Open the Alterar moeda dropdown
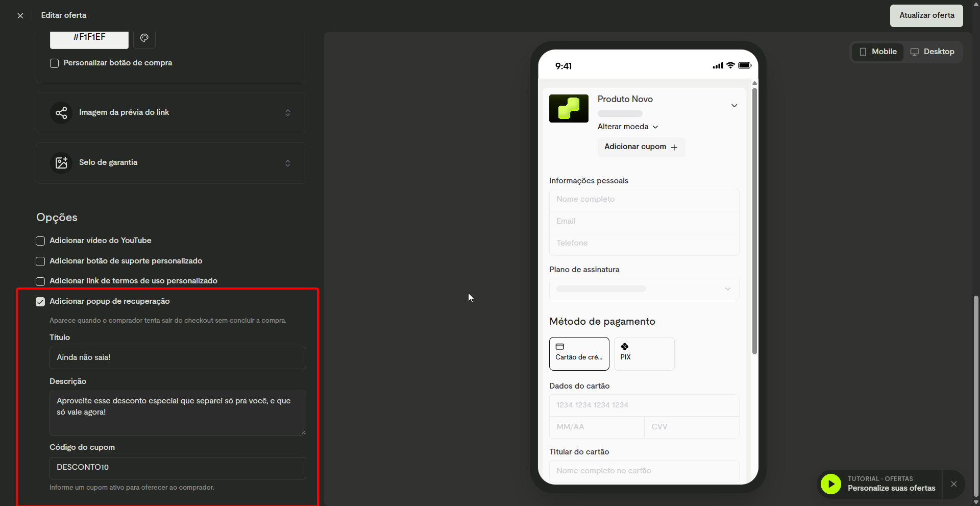 (628, 127)
